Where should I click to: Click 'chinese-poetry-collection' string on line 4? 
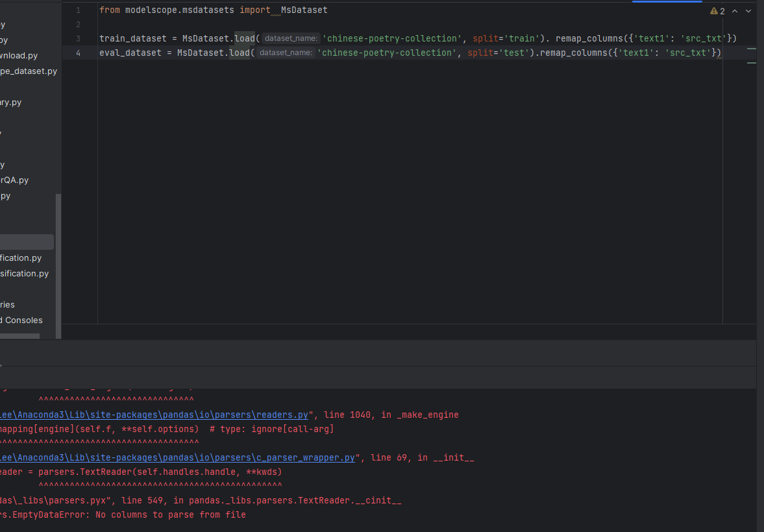pyautogui.click(x=387, y=53)
